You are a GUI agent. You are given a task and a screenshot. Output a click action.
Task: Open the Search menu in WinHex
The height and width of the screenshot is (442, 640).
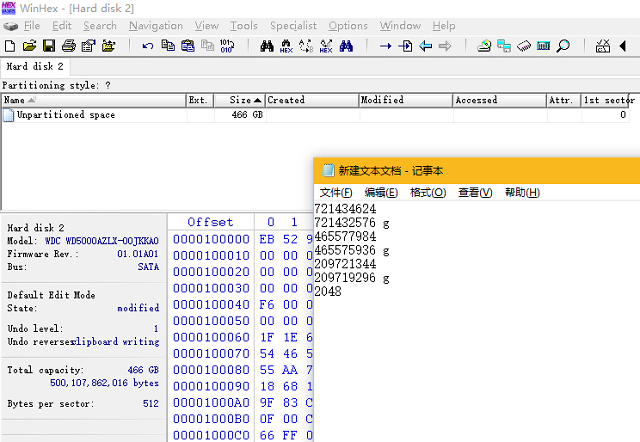tap(100, 26)
